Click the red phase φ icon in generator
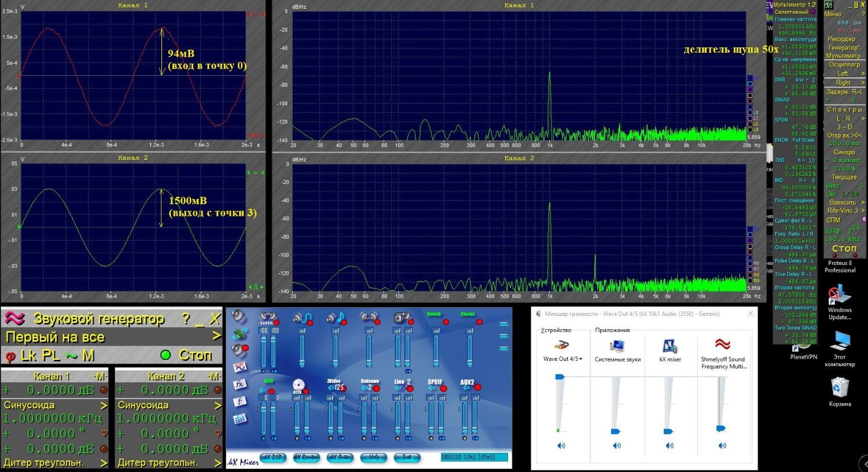Screen dimensions: 868x472 click(x=10, y=357)
